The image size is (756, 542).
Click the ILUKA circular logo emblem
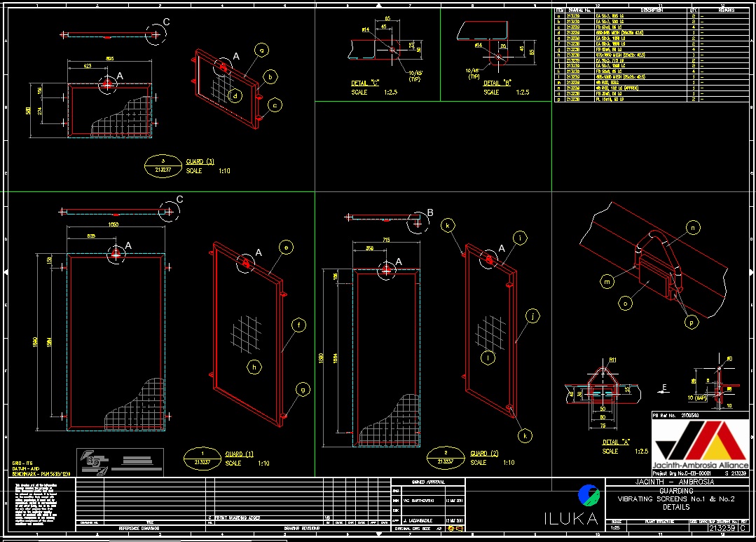pos(589,495)
